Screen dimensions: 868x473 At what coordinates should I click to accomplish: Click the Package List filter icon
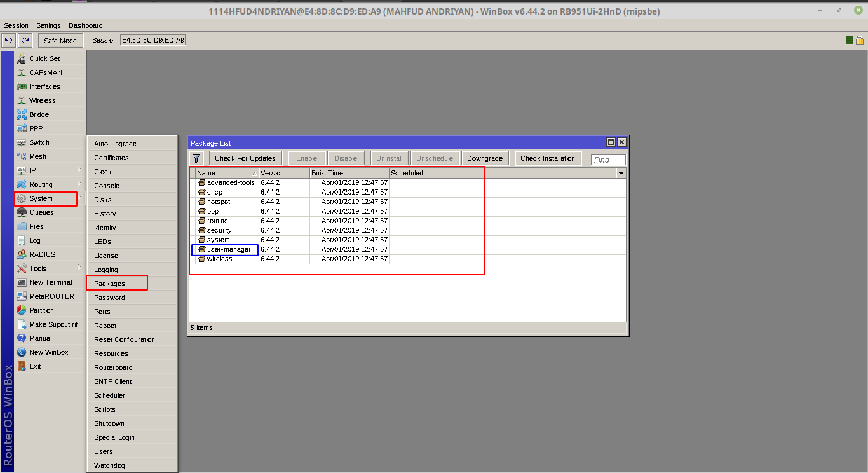(197, 158)
